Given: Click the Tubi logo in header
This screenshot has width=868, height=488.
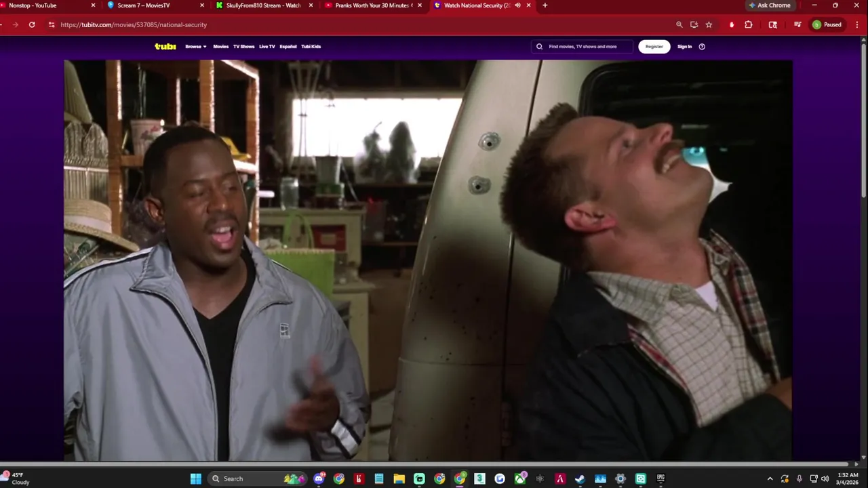Looking at the screenshot, I should point(165,47).
